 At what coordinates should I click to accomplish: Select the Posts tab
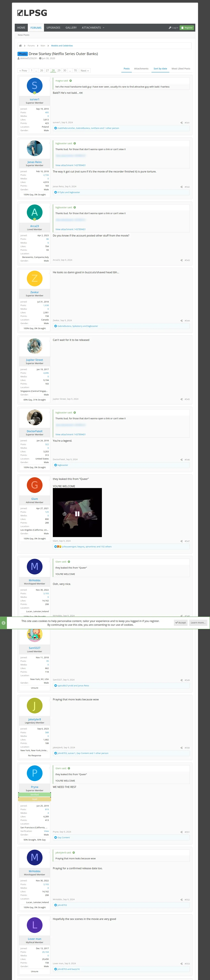click(127, 69)
